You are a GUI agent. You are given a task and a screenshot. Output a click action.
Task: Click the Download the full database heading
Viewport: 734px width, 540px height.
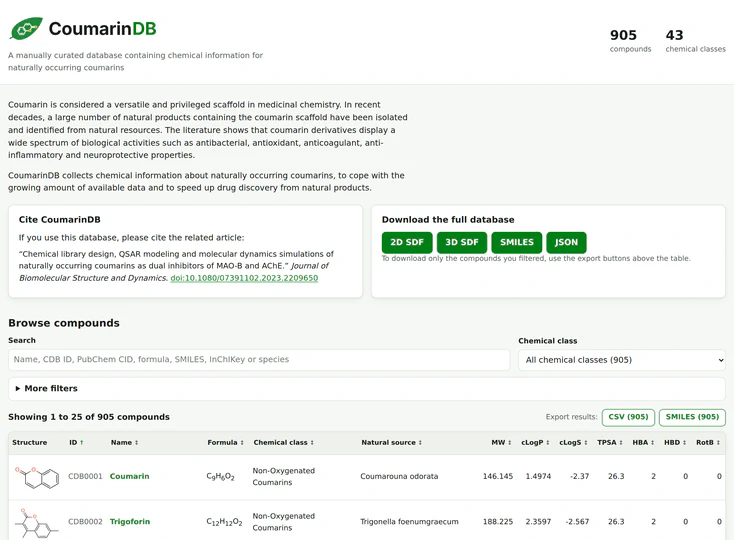pyautogui.click(x=448, y=219)
